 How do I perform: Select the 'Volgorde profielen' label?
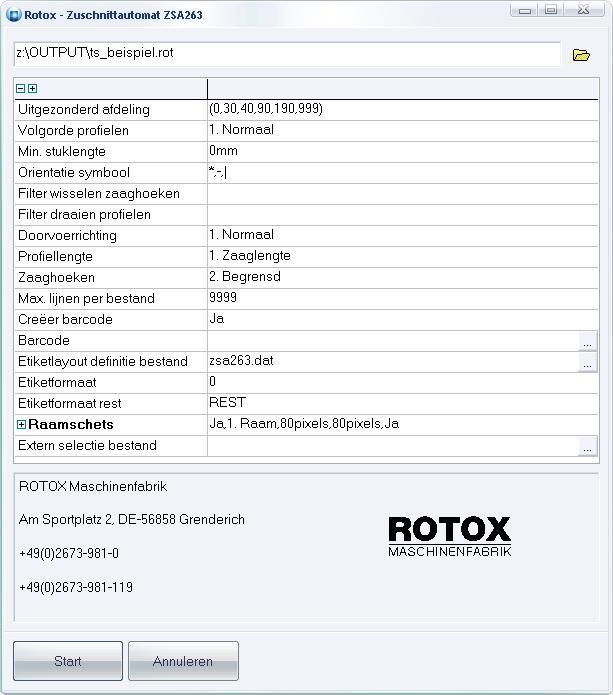[x=73, y=131]
